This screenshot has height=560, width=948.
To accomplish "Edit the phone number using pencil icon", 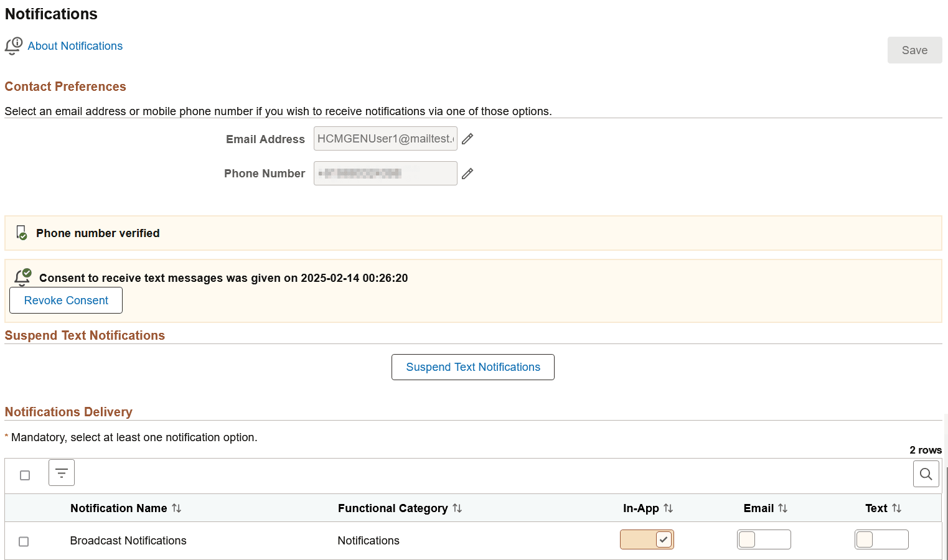I will 467,173.
